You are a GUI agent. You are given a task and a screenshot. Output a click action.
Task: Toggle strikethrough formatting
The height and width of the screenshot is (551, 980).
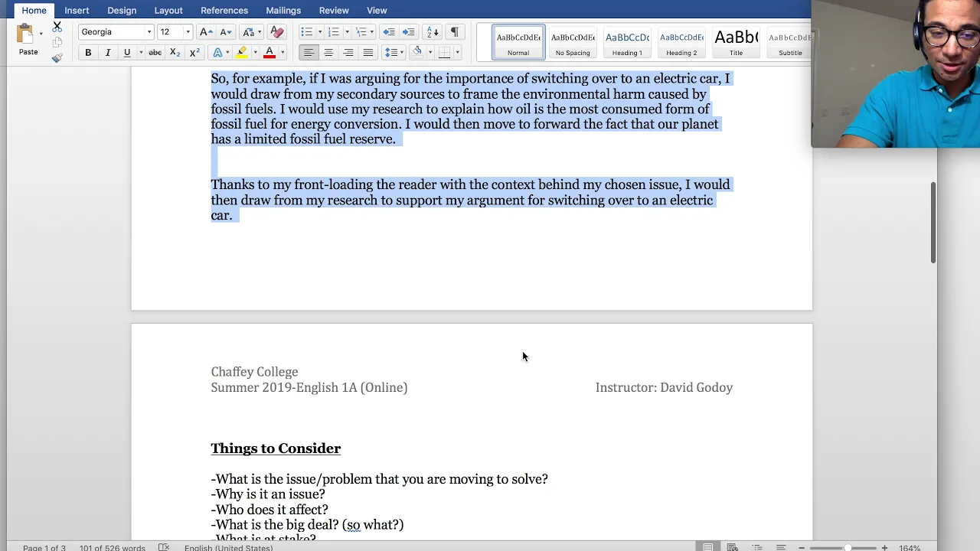(155, 53)
